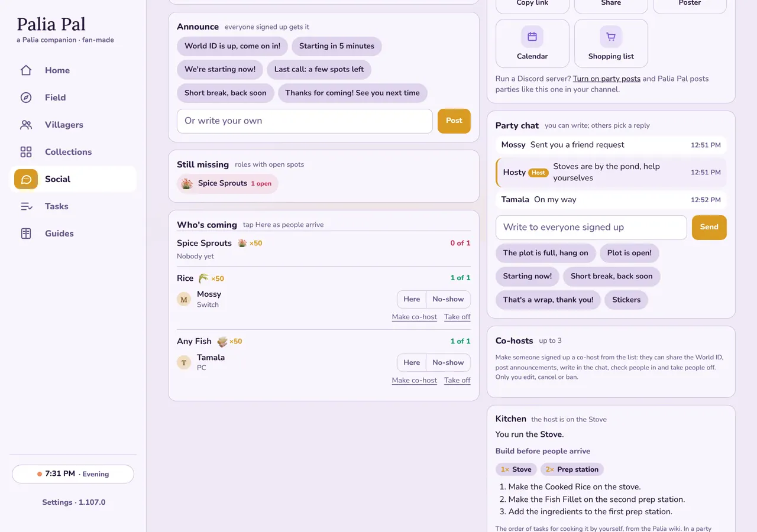Open the Home page house icon
Image resolution: width=757 pixels, height=532 pixels.
pyautogui.click(x=26, y=70)
